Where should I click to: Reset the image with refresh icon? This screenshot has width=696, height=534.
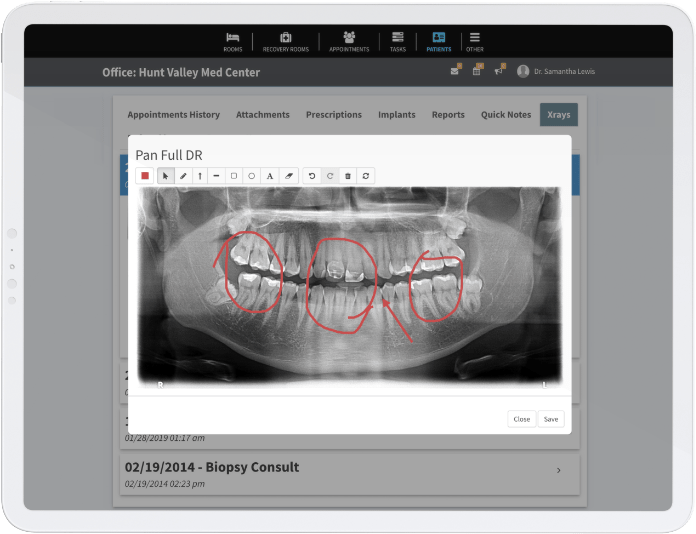[x=366, y=176]
